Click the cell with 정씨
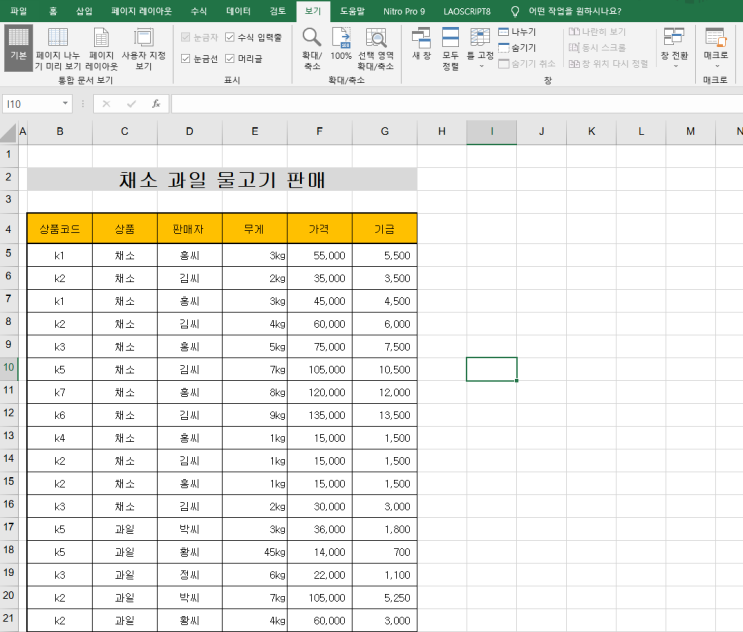This screenshot has height=632, width=743. click(x=190, y=575)
